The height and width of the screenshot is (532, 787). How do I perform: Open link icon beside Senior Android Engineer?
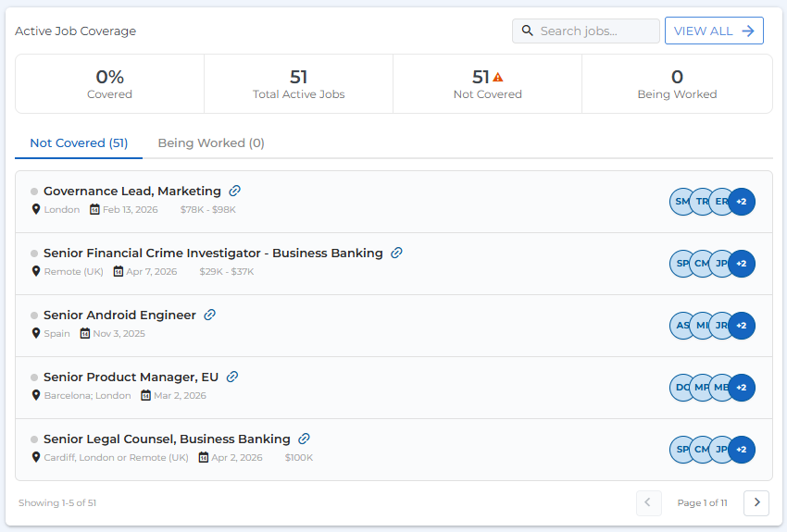click(x=210, y=315)
